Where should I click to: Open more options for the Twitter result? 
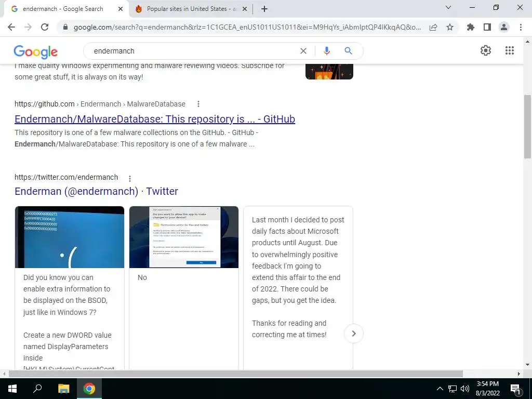(129, 179)
